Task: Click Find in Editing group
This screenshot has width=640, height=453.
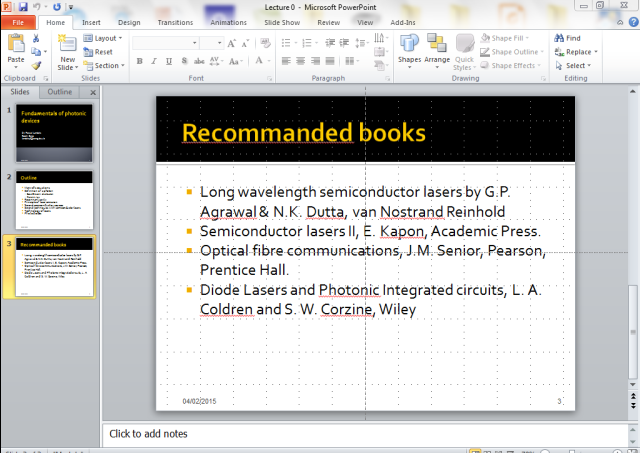Action: [x=567, y=38]
